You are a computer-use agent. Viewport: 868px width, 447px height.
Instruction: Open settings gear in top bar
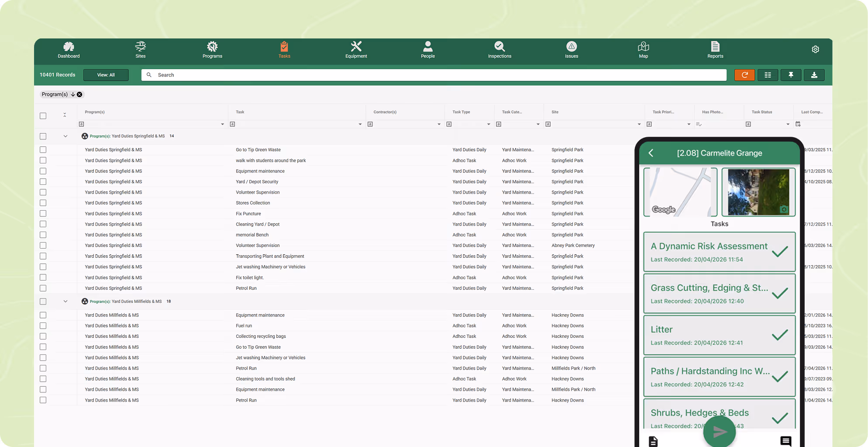pyautogui.click(x=815, y=49)
